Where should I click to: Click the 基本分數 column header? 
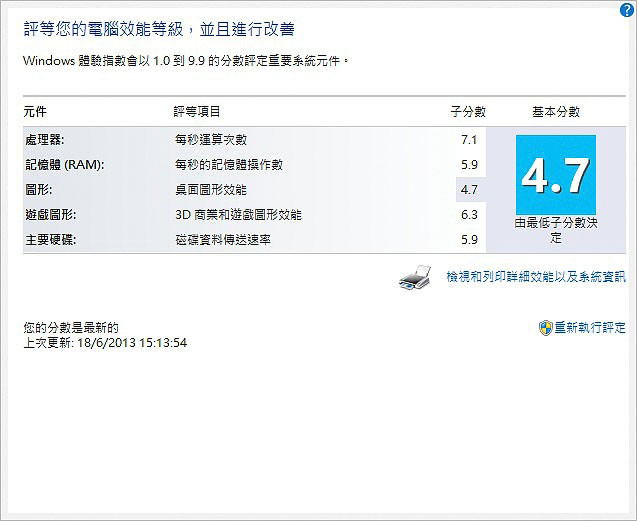point(556,111)
